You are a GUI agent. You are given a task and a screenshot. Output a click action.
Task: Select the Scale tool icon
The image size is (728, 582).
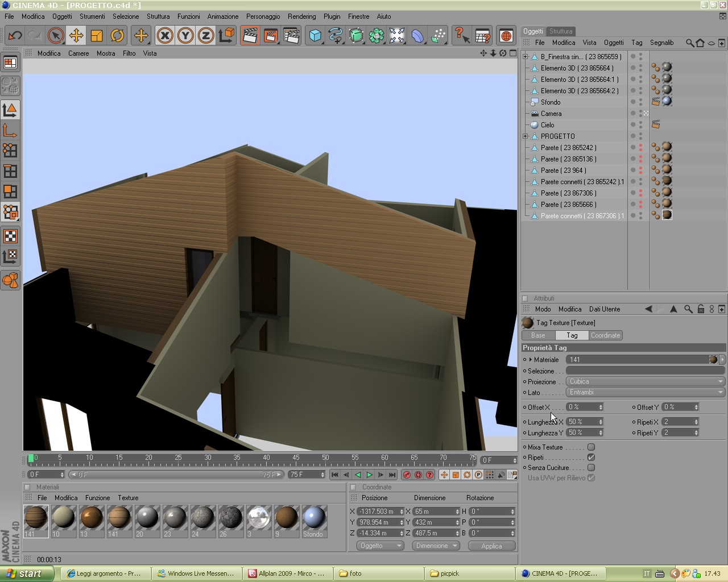click(x=97, y=35)
